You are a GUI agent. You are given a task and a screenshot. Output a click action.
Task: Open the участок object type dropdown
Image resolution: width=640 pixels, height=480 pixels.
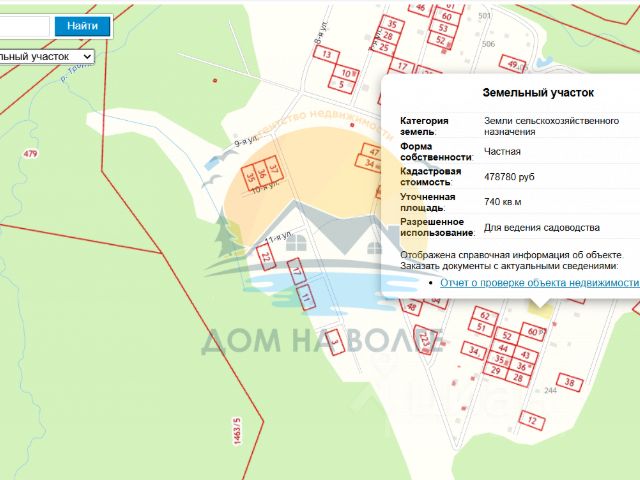[46, 57]
